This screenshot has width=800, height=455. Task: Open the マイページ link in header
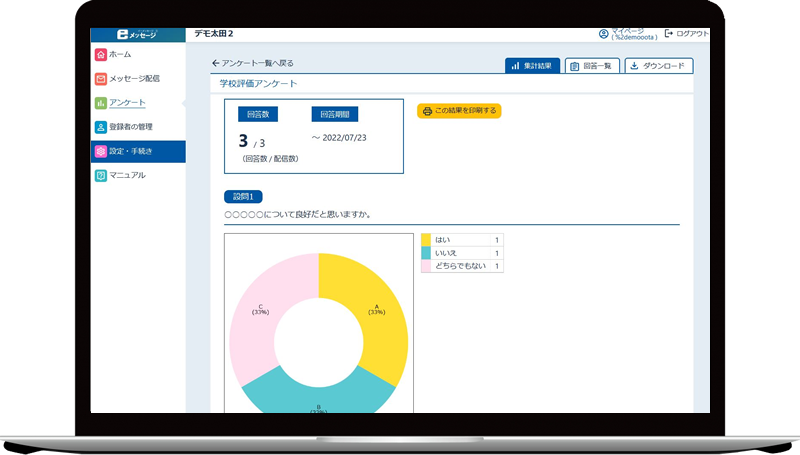[x=632, y=32]
